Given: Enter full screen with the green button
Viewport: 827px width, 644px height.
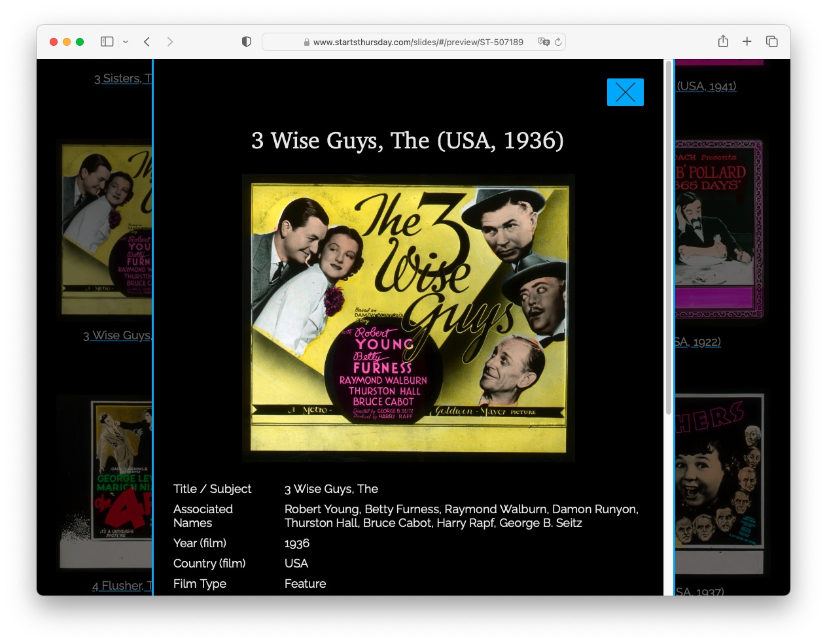Looking at the screenshot, I should tap(80, 42).
